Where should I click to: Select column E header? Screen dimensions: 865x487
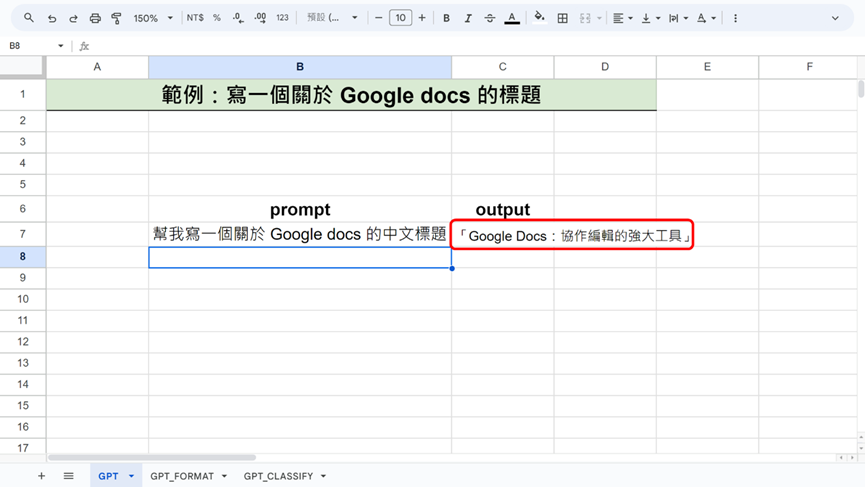[x=707, y=67]
